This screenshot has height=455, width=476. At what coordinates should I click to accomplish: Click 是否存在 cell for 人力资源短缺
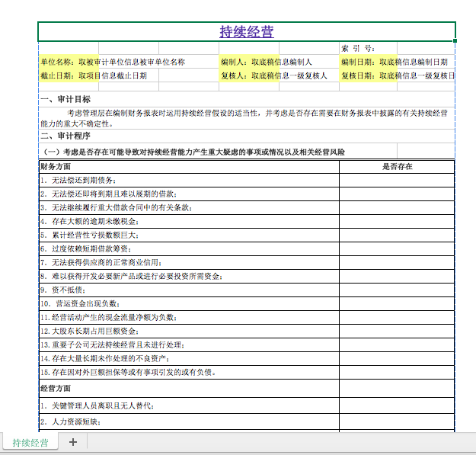[x=397, y=421]
